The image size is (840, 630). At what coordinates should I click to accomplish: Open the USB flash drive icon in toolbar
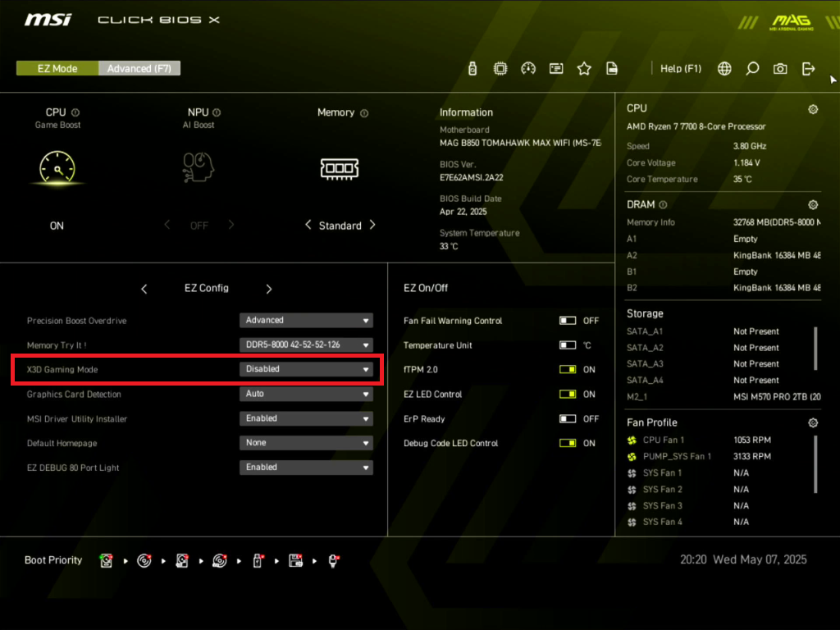pyautogui.click(x=472, y=69)
